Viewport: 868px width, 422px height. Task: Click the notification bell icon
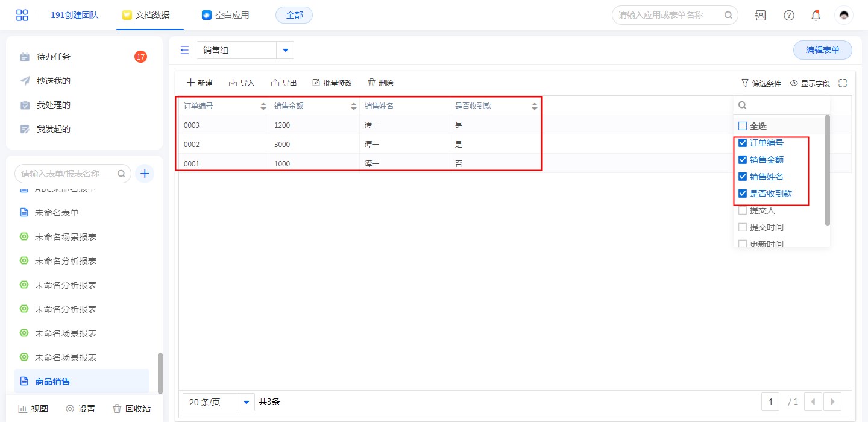point(816,15)
